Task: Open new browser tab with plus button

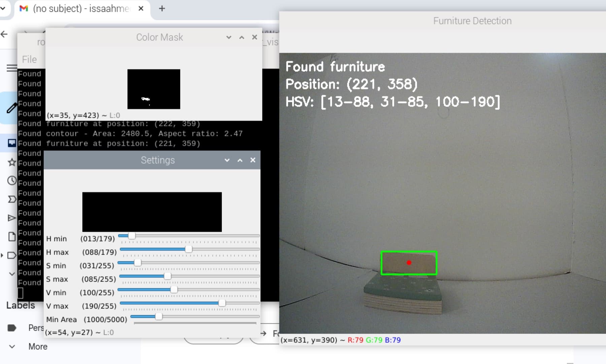Action: coord(162,8)
